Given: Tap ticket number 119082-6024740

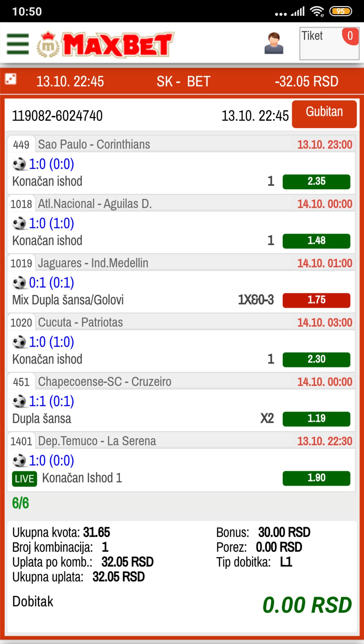Looking at the screenshot, I should tap(57, 116).
